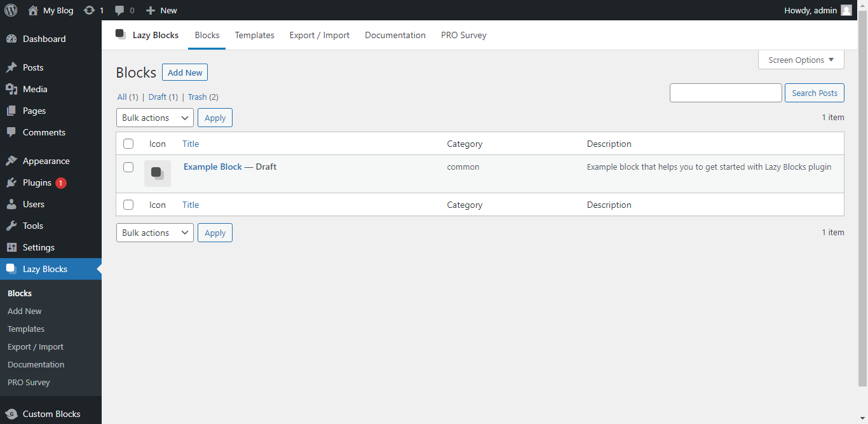
Task: Select all blocks using header checkbox
Action: [128, 143]
